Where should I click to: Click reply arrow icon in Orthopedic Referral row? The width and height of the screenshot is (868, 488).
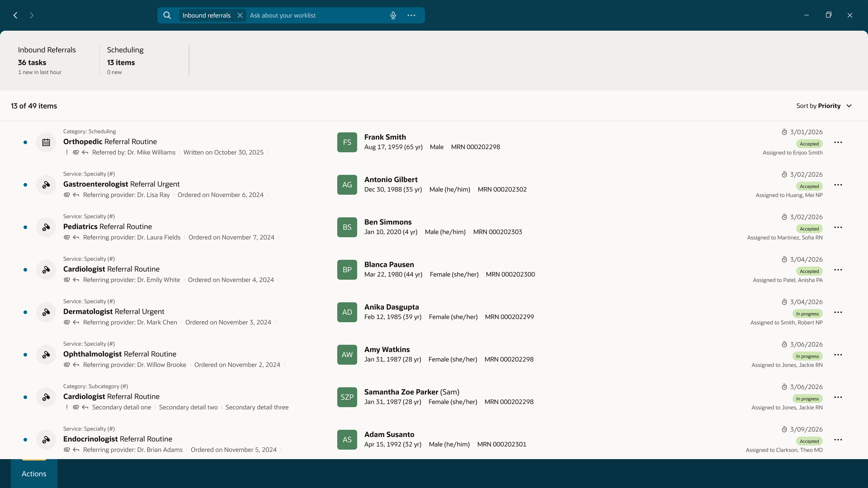click(x=85, y=152)
